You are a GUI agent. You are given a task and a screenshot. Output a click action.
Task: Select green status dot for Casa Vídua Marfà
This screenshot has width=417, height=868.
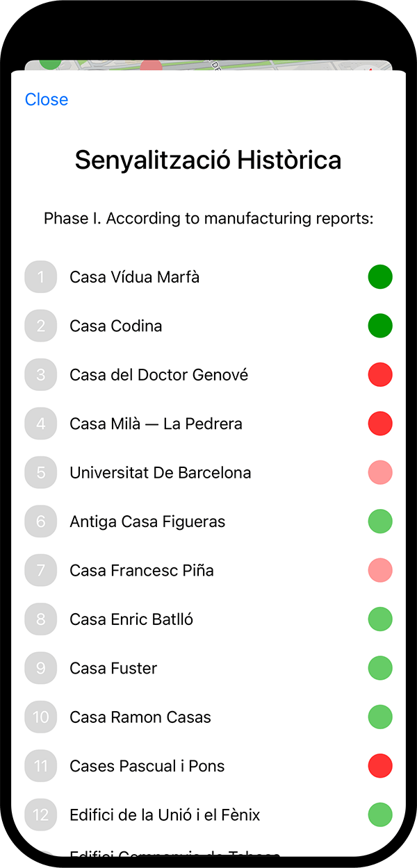[x=380, y=277]
